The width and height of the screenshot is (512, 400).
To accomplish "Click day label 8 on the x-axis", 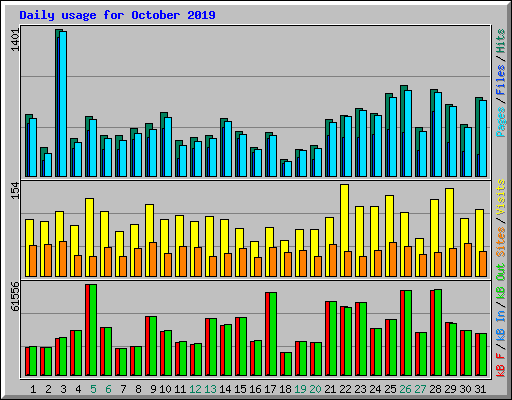I will point(138,389).
